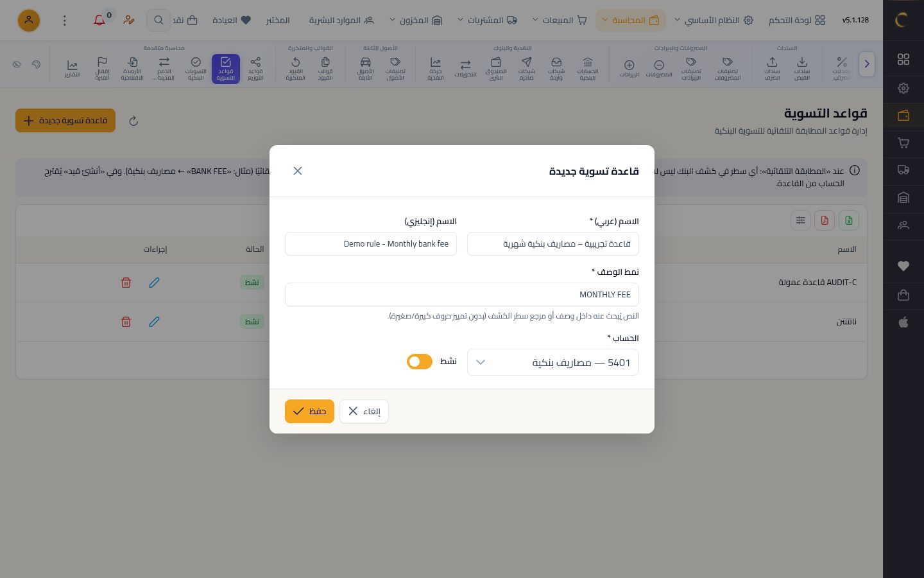The width and height of the screenshot is (924, 578).
Task: Open the theme palette icon
Action: 36,64
